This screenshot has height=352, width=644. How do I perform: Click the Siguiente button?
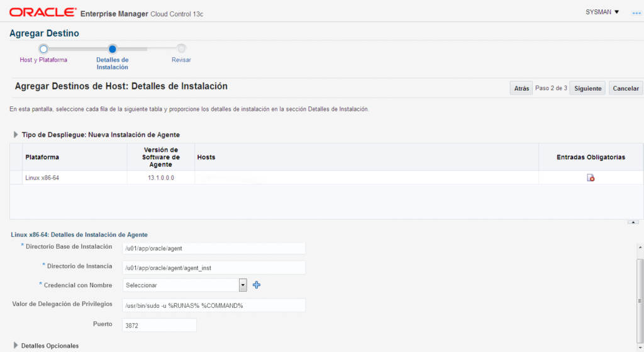pyautogui.click(x=587, y=88)
